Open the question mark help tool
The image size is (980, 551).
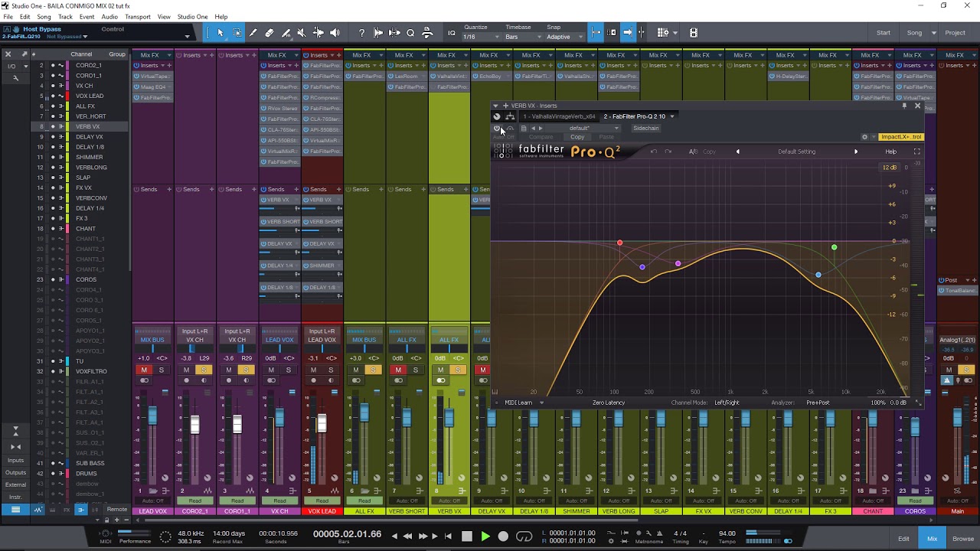click(361, 33)
